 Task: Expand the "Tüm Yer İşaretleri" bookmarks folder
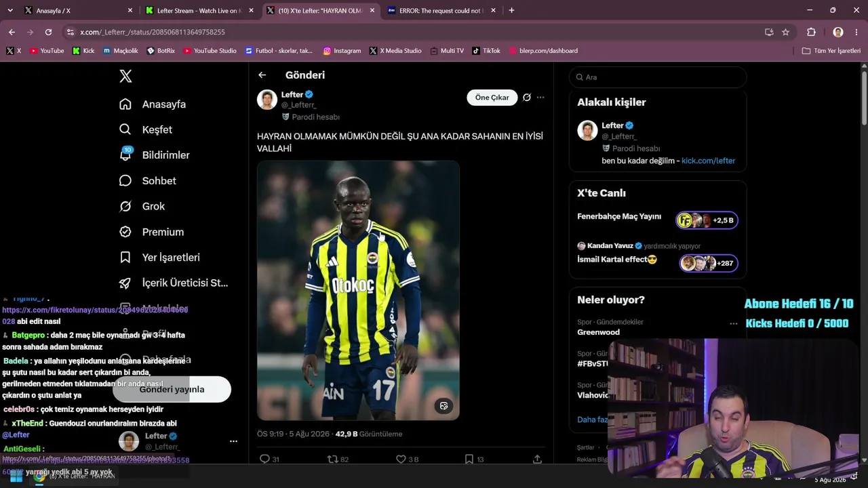[831, 51]
